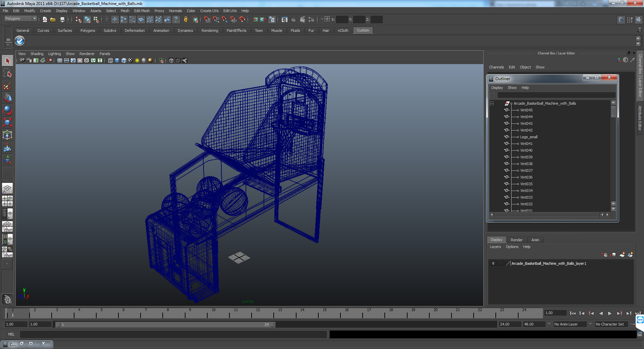
Task: Collapse the Arcade_Basketball_Machine_with_Balls outliner node
Action: 492,103
